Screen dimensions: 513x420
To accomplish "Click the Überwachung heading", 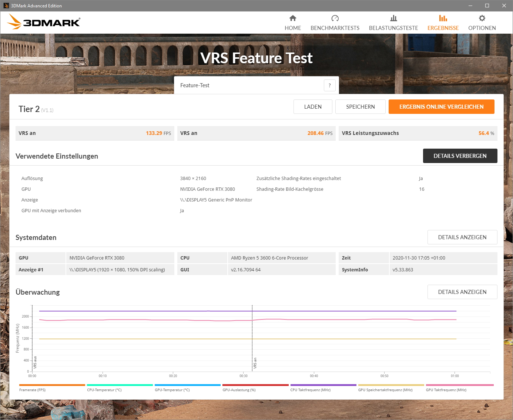I will 37,292.
